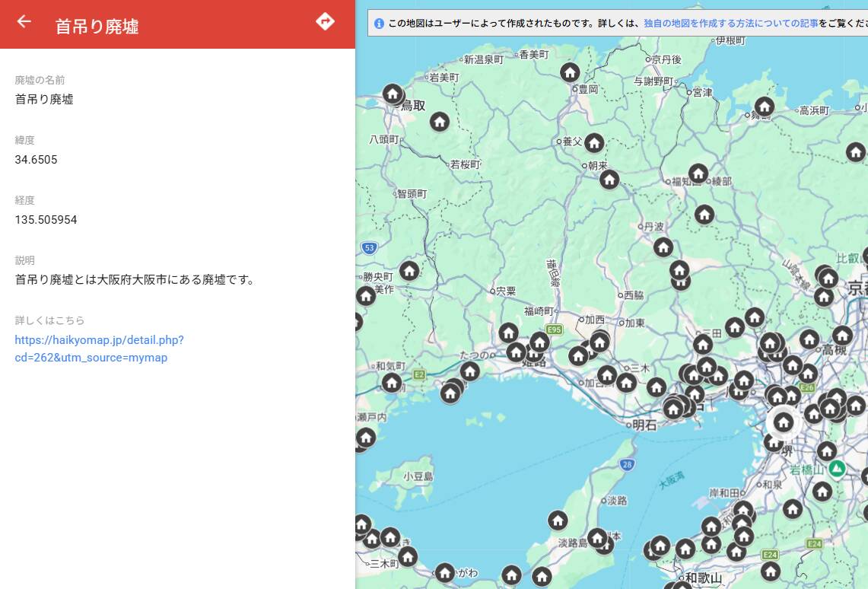Select the house marker below 和気町

(391, 382)
